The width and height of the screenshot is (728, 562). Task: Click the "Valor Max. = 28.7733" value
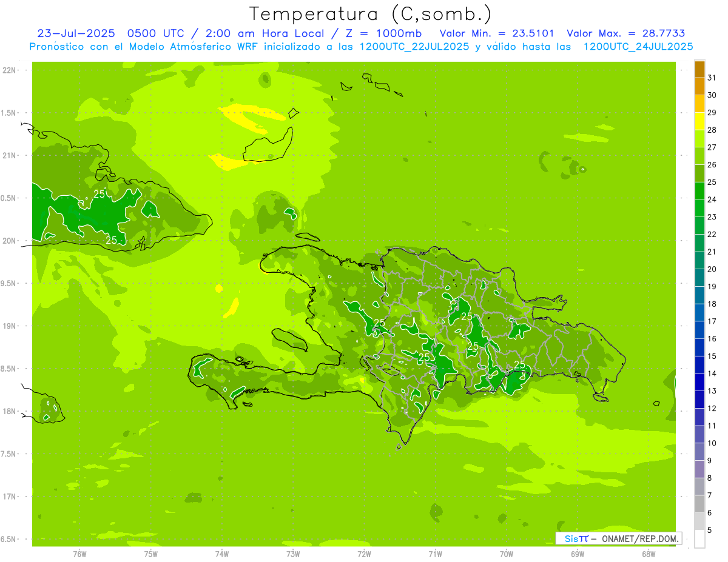(625, 33)
